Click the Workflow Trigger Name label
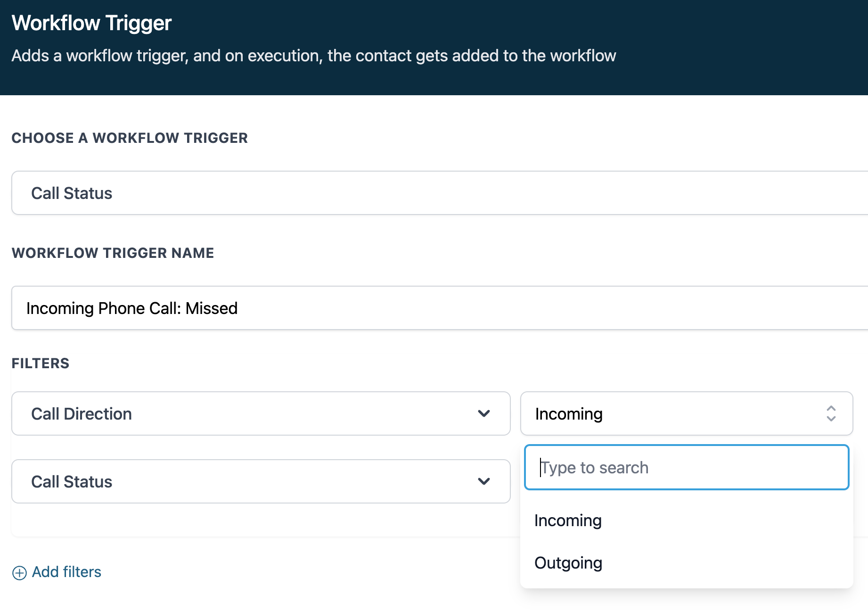Viewport: 868px width, 611px height. coord(113,253)
